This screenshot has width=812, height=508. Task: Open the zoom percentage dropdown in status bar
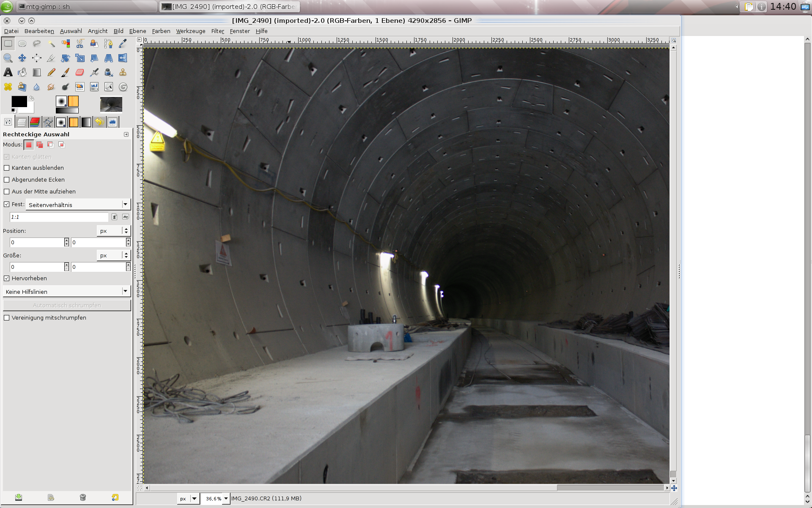coord(226,498)
